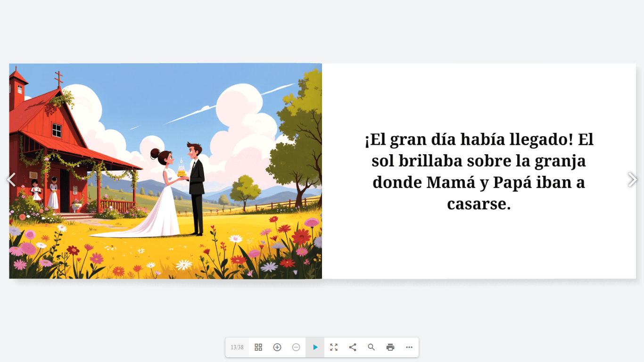The height and width of the screenshot is (362, 644).
Task: Open the share options
Action: [x=353, y=347]
